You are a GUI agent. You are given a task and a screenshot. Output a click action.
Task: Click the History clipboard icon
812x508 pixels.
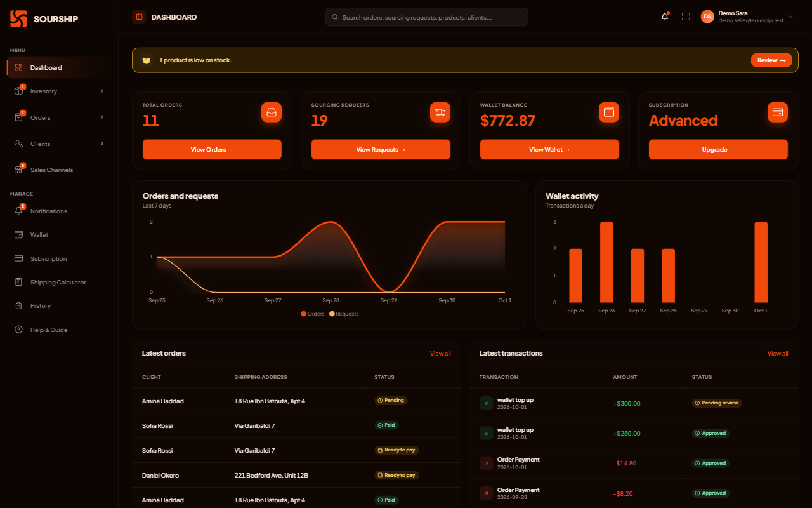18,306
